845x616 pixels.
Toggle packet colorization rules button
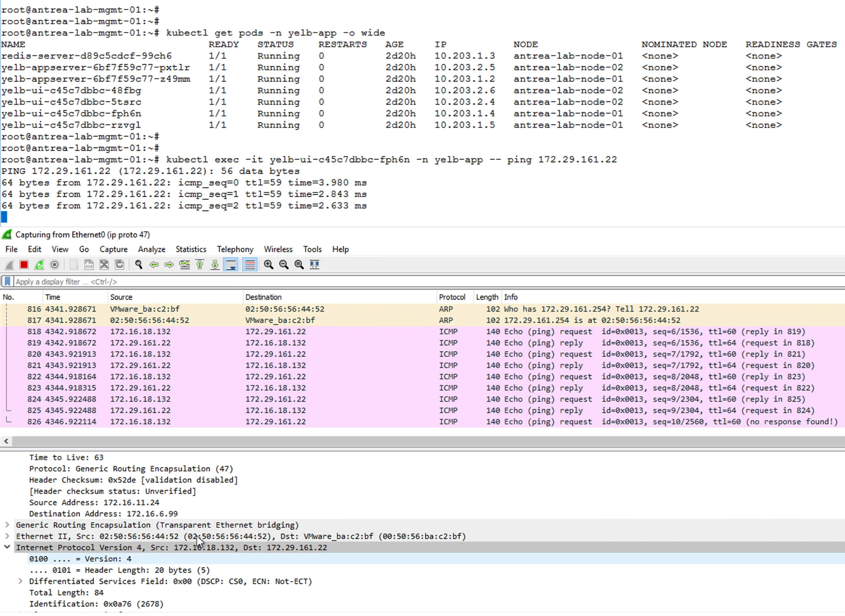pyautogui.click(x=250, y=265)
